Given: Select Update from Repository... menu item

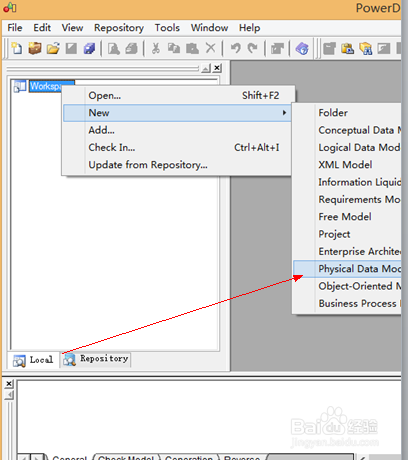Looking at the screenshot, I should click(x=177, y=165).
